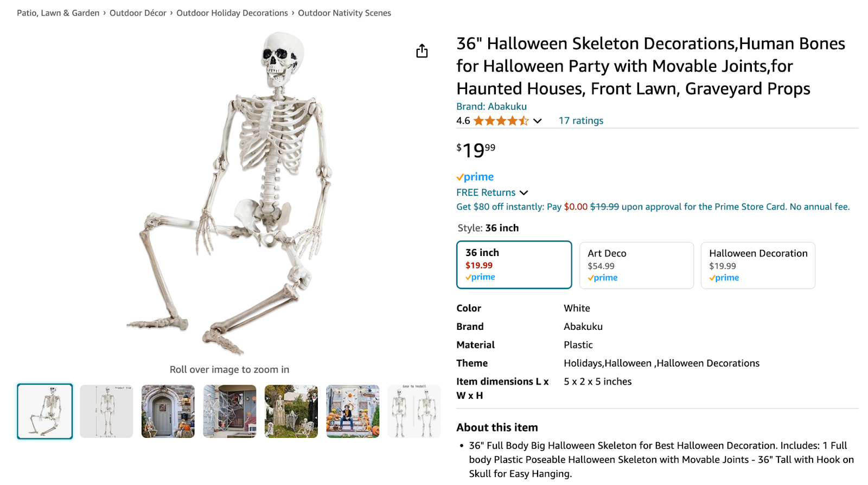Select the front porch decoration thumbnail
Screen dimensions: 868x485
click(x=168, y=411)
